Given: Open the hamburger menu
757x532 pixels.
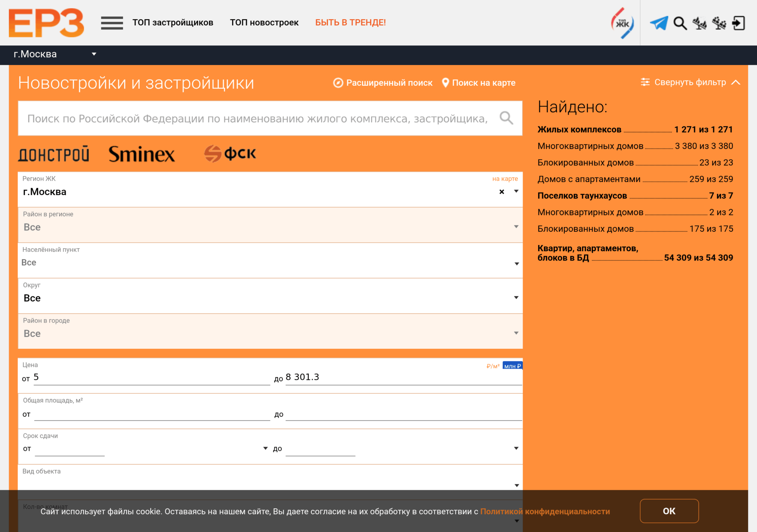Looking at the screenshot, I should (112, 23).
